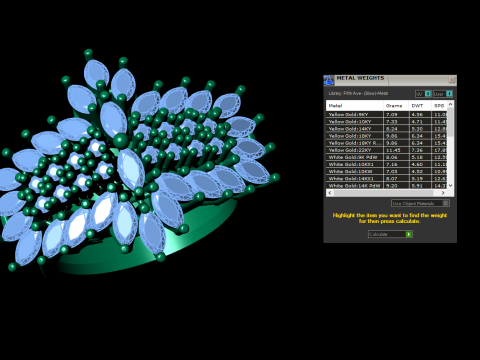480x360 pixels.
Task: Click Grams value 9.20
Action: tap(392, 186)
